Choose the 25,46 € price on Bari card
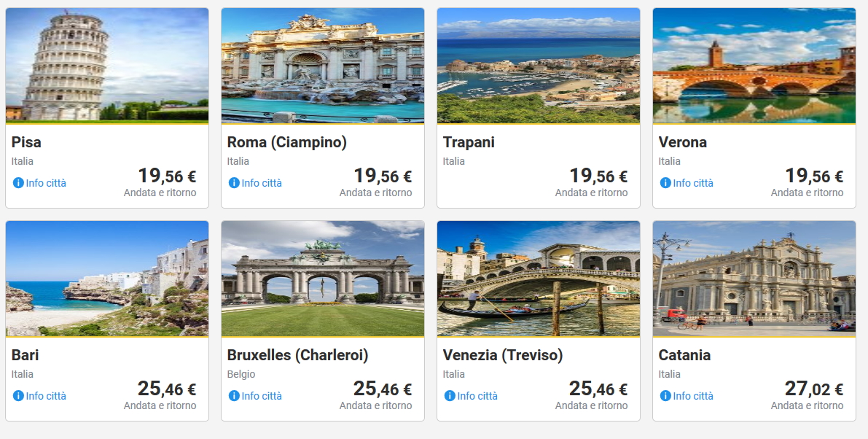The width and height of the screenshot is (868, 439). [x=166, y=389]
